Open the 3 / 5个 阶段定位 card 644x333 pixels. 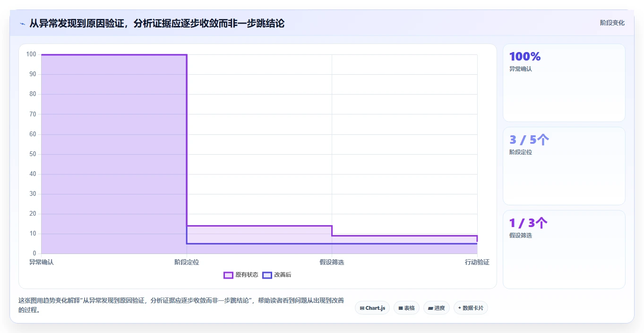click(564, 166)
